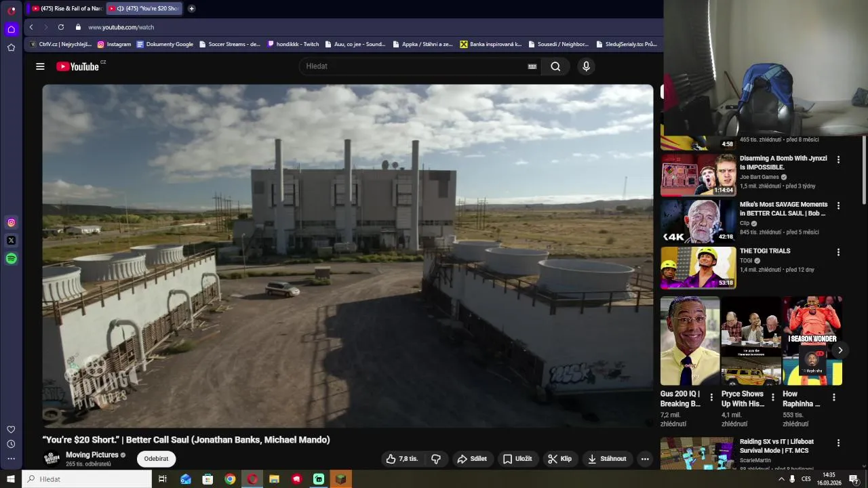Click the www.youtube.com/watch address bar
Screen dimensions: 868x488
coord(121,27)
